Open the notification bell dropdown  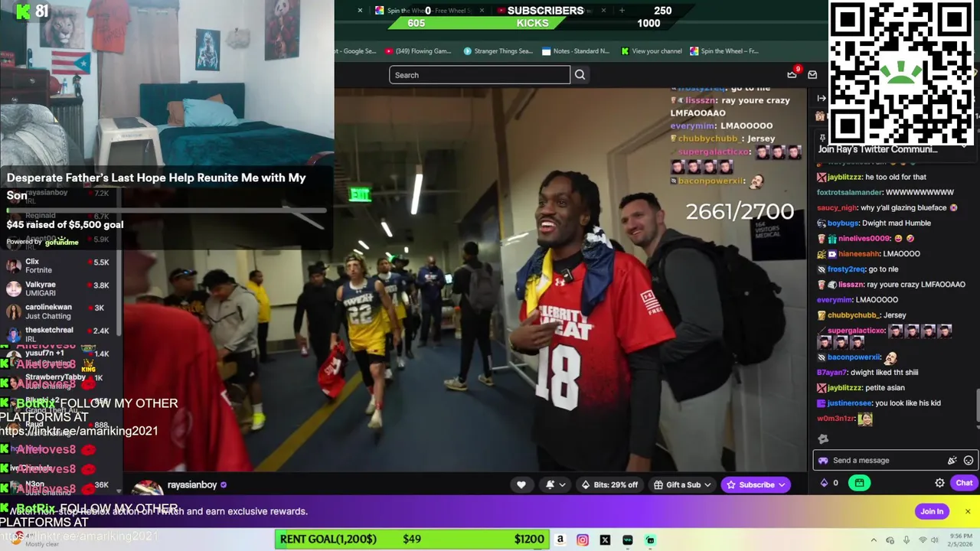tap(556, 484)
